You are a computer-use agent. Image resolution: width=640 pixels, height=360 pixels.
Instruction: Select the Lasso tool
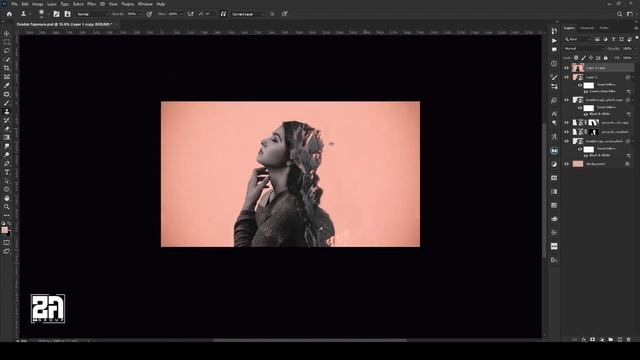(x=7, y=51)
